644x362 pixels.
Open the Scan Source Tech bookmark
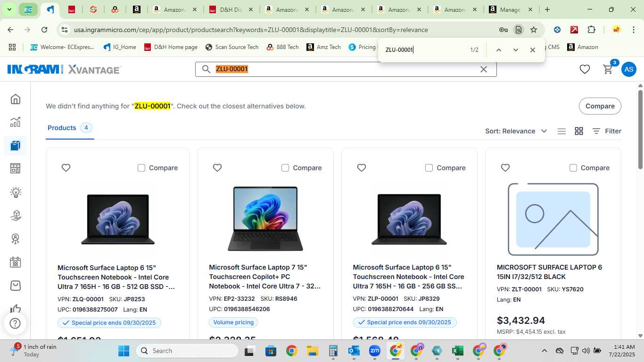232,47
